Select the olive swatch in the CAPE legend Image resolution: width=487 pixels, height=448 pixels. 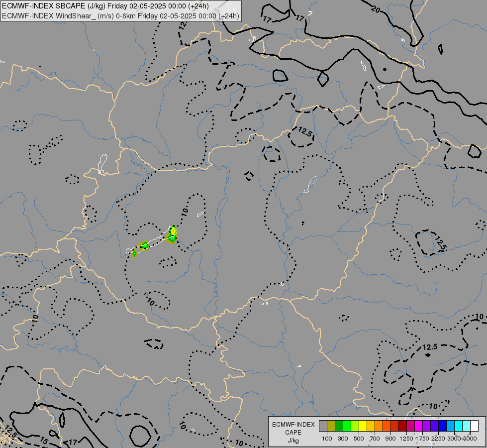click(331, 426)
